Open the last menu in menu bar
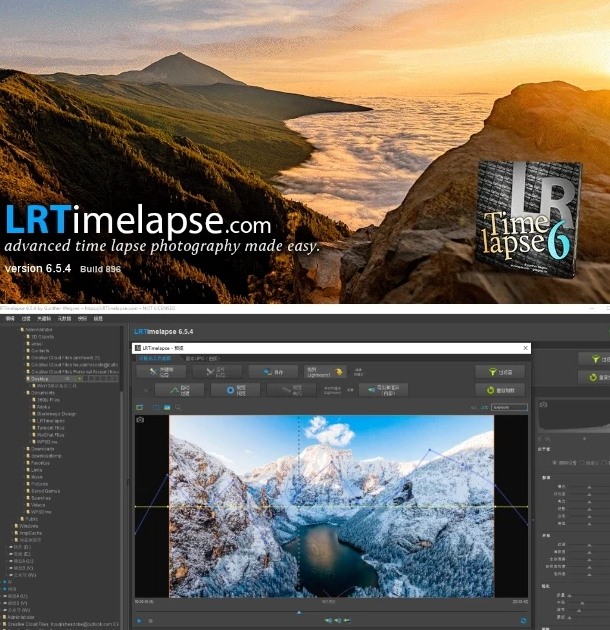The width and height of the screenshot is (610, 630). point(98,319)
